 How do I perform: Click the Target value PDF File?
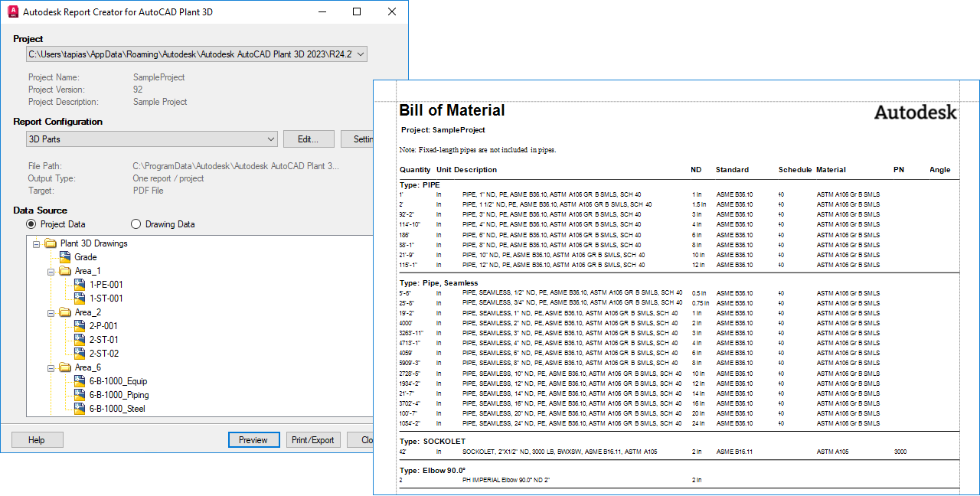point(148,191)
